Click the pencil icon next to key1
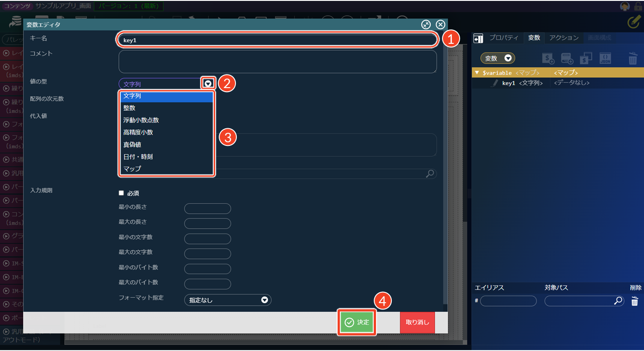This screenshot has height=351, width=644. 495,83
